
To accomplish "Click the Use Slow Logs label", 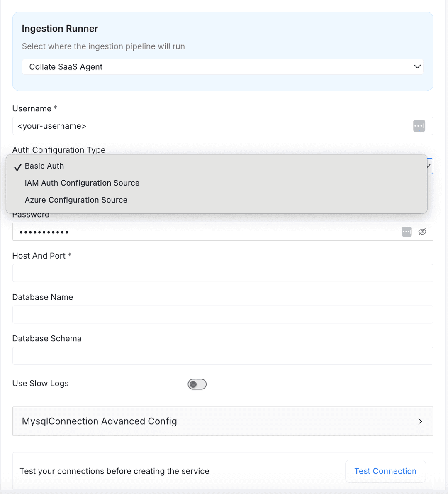I will tap(41, 384).
